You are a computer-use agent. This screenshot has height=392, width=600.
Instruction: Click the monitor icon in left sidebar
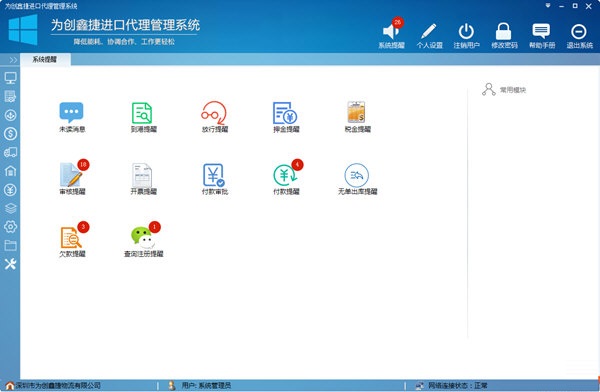(10, 78)
